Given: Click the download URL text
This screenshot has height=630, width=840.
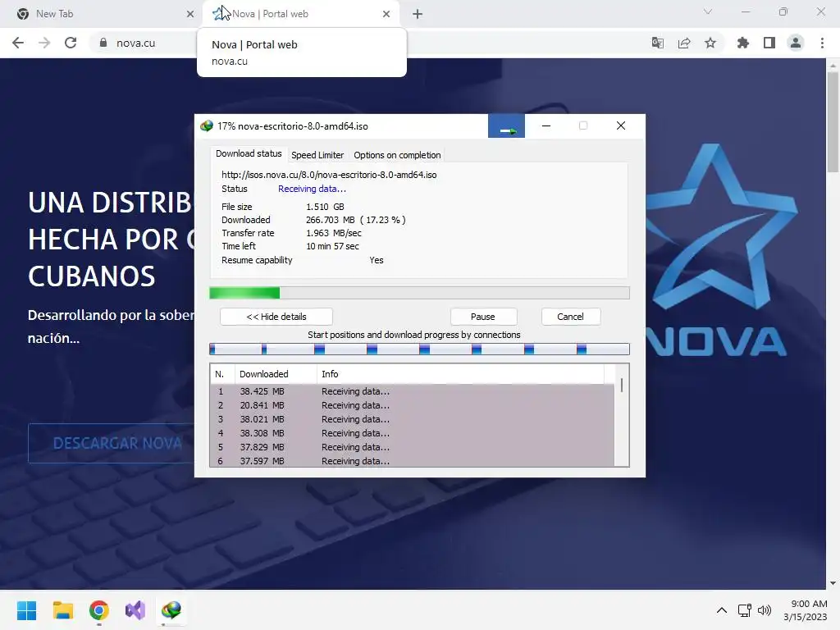Looking at the screenshot, I should coord(329,175).
